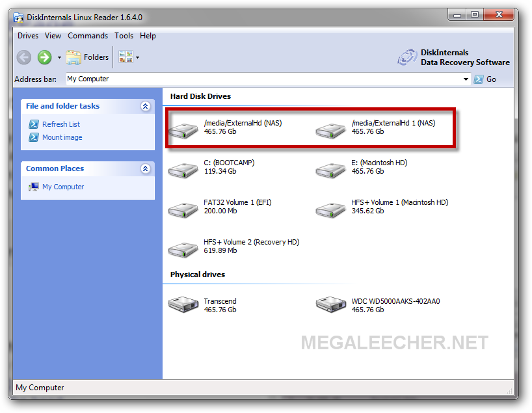532x413 pixels.
Task: Collapse the Common Places panel
Action: point(146,168)
